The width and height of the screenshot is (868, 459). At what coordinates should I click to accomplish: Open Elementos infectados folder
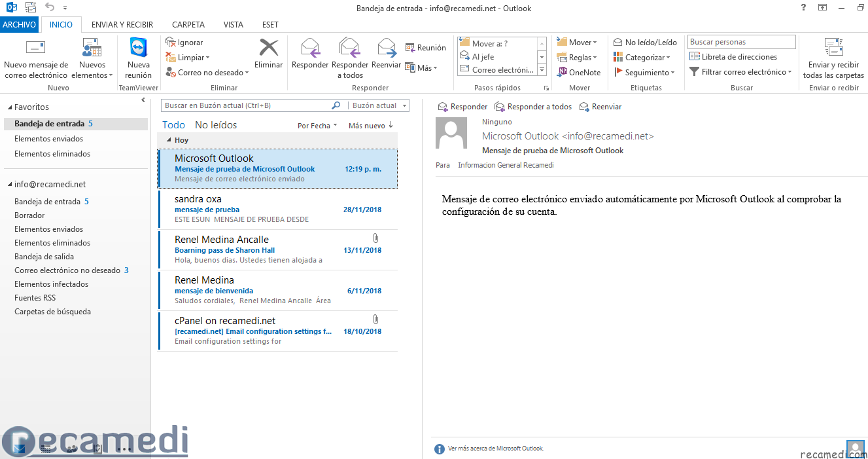51,284
